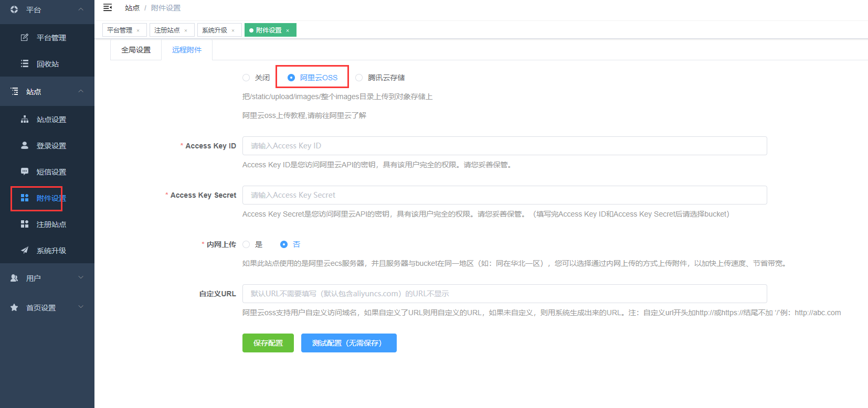Choose 是 for 内网上传

click(246, 244)
